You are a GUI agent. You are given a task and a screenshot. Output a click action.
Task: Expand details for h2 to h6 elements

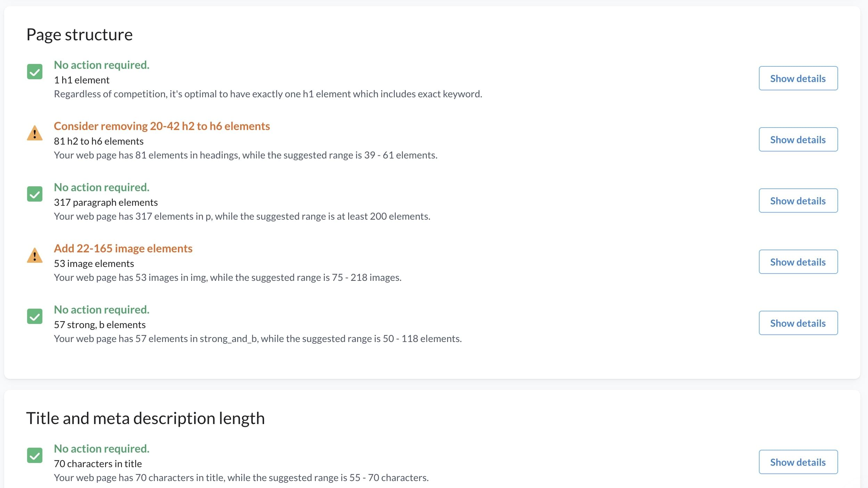coord(798,139)
